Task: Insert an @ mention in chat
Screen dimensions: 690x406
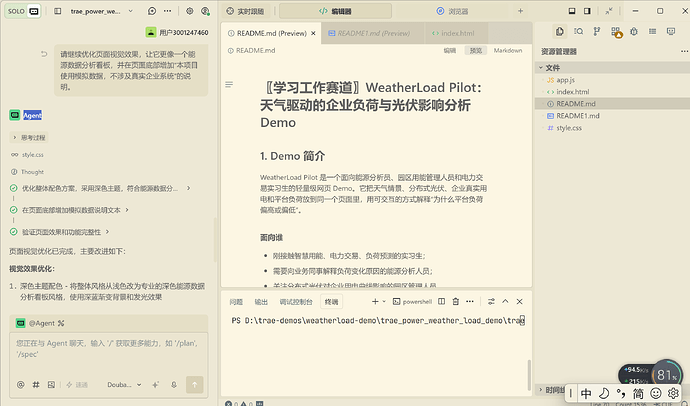Action: click(20, 384)
